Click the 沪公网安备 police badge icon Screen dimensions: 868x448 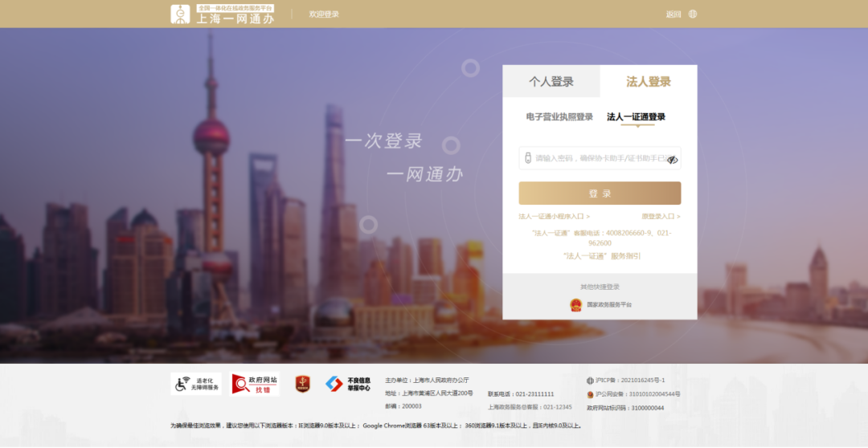tap(591, 394)
